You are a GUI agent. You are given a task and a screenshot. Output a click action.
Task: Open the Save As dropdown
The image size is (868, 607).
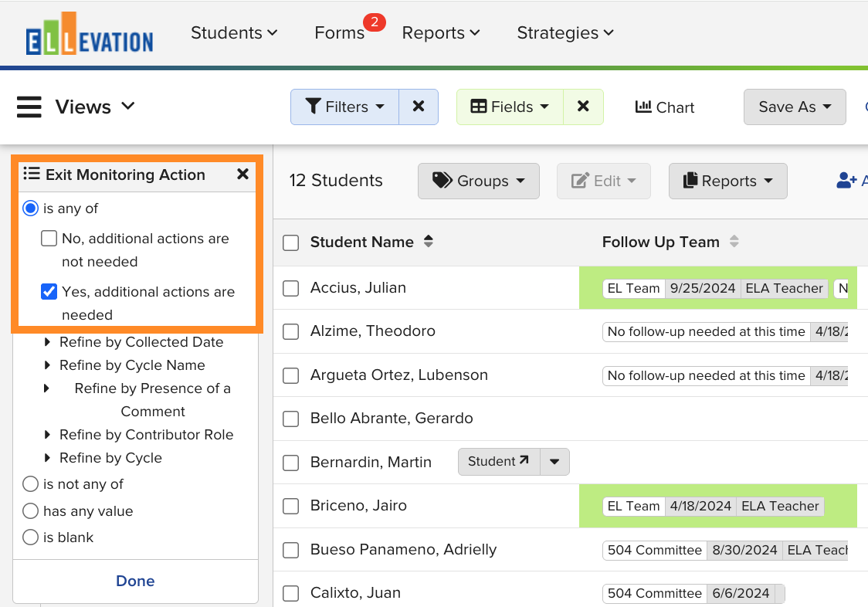click(795, 107)
